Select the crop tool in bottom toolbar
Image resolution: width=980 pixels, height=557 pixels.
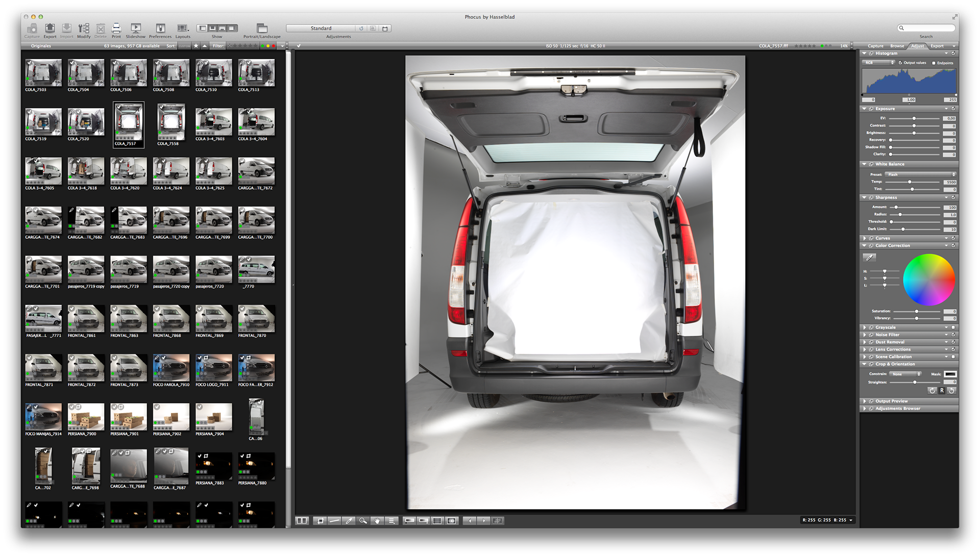point(321,521)
